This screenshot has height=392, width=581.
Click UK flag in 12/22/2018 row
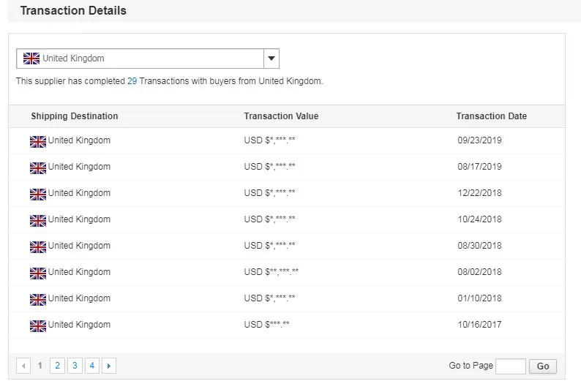(x=37, y=194)
